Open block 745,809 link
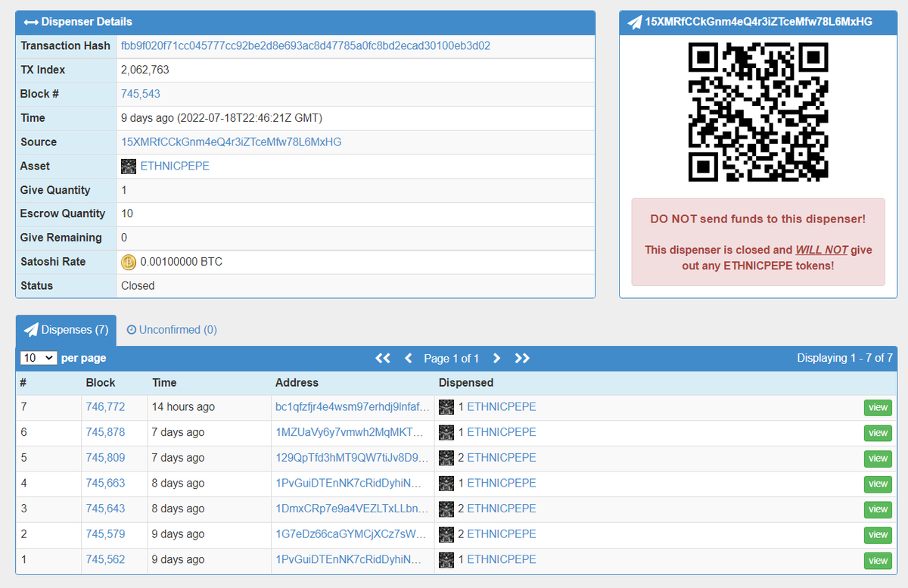Viewport: 908px width, 588px height. [x=105, y=457]
